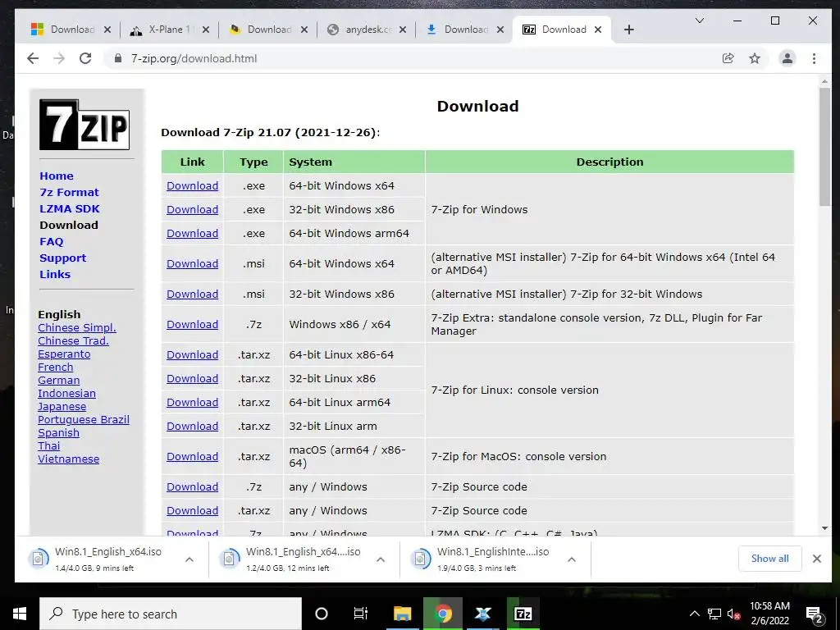The width and height of the screenshot is (840, 630).
Task: Open the muted volume tray icon
Action: click(x=733, y=614)
